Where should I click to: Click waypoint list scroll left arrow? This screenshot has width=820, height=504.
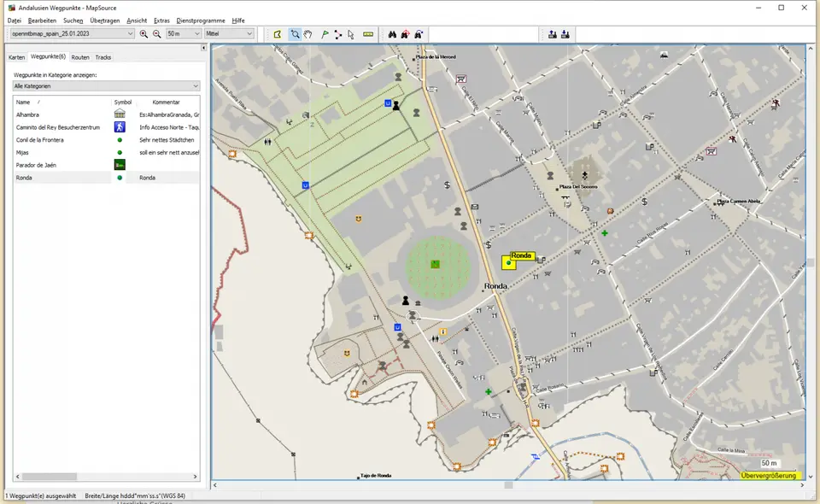(18, 477)
